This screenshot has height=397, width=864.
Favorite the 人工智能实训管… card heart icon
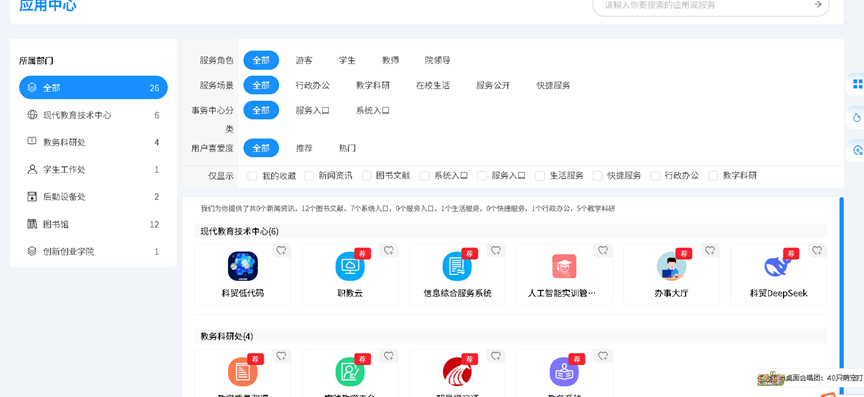pyautogui.click(x=603, y=251)
